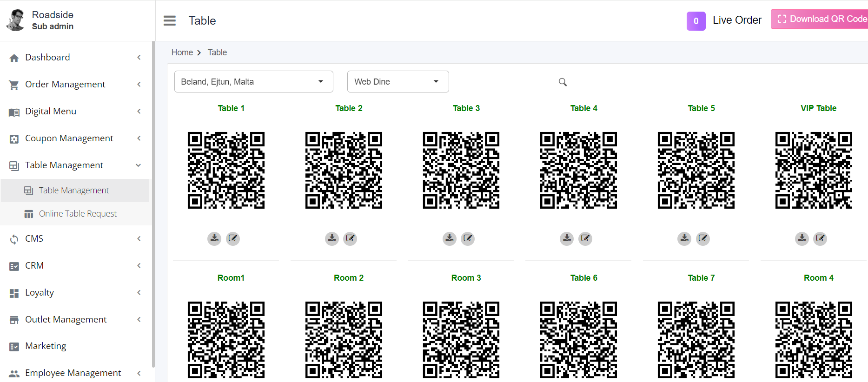
Task: Download the Table 5 QR code
Action: (684, 238)
